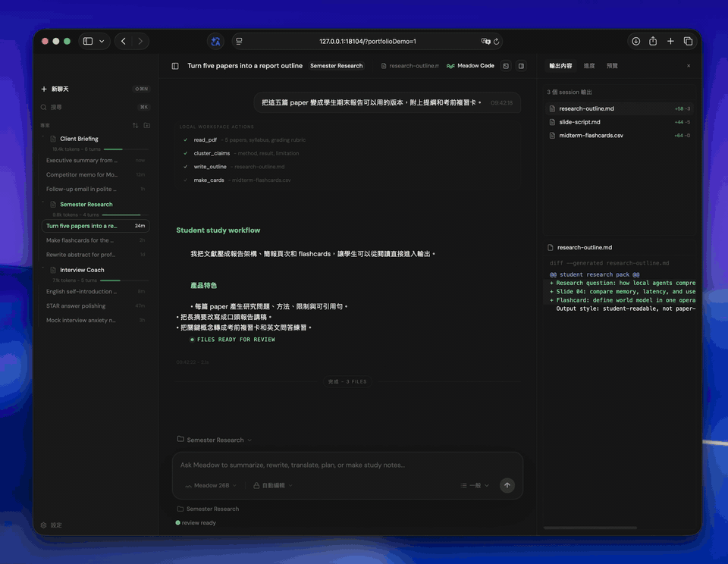Screen dimensions: 728x564
Task: Select chat Turn five papers into a re…
Action: point(96,226)
